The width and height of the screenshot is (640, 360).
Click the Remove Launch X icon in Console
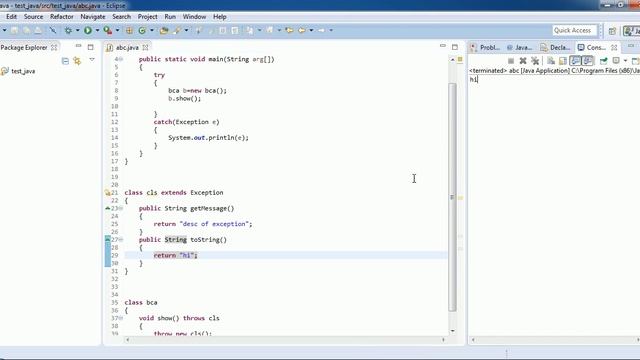pos(523,61)
